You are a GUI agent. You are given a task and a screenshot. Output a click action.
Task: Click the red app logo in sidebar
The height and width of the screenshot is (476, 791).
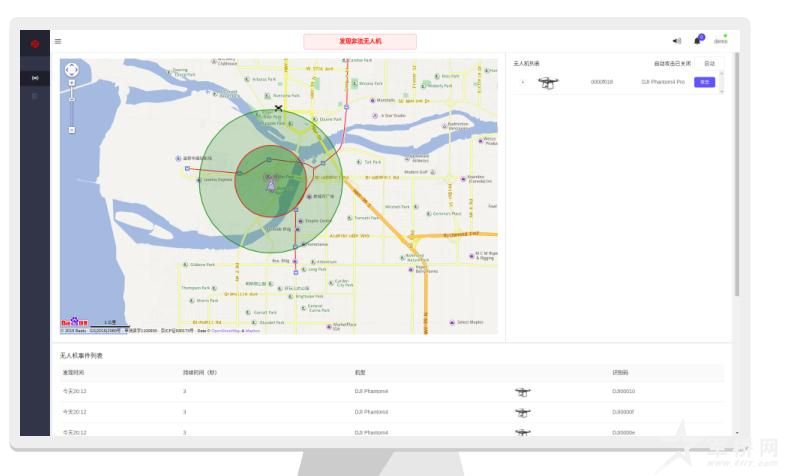(x=36, y=42)
